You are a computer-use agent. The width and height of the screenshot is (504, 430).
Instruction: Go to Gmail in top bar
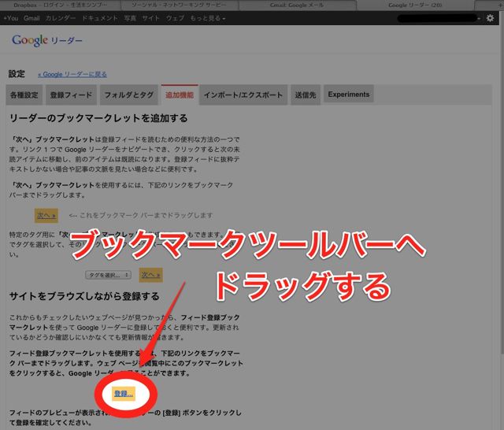[x=31, y=18]
